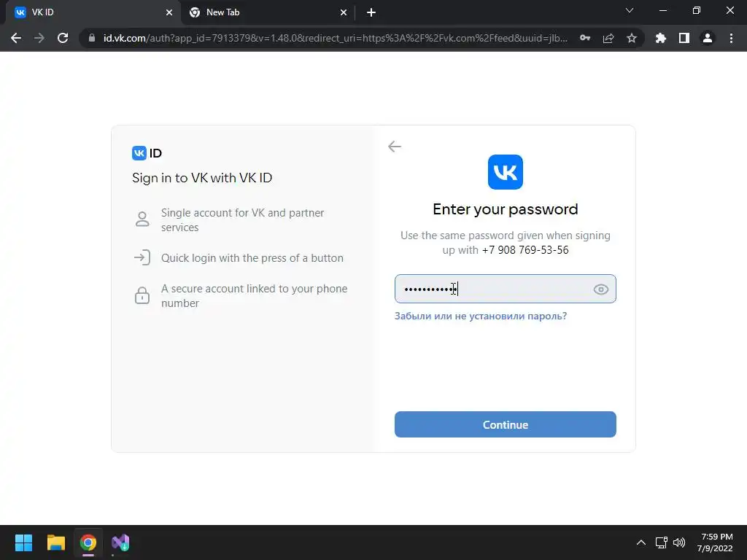The height and width of the screenshot is (560, 747).
Task: Click the phone number +7 908 769-53-56
Action: pyautogui.click(x=525, y=250)
